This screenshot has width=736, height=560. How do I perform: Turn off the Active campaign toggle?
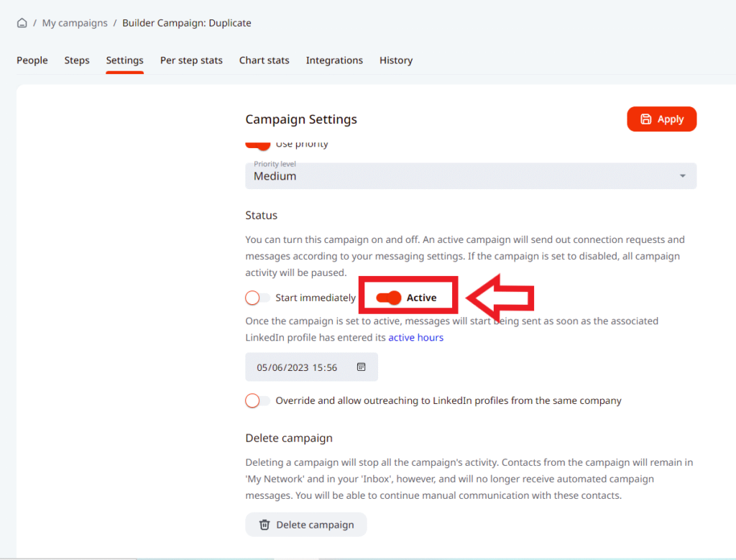(x=389, y=298)
